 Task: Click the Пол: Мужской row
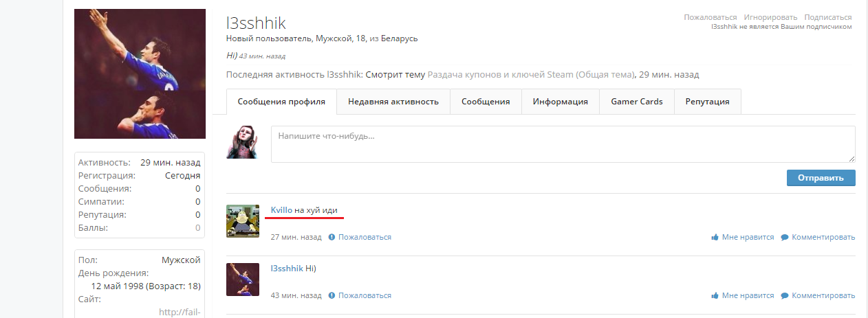tap(140, 260)
